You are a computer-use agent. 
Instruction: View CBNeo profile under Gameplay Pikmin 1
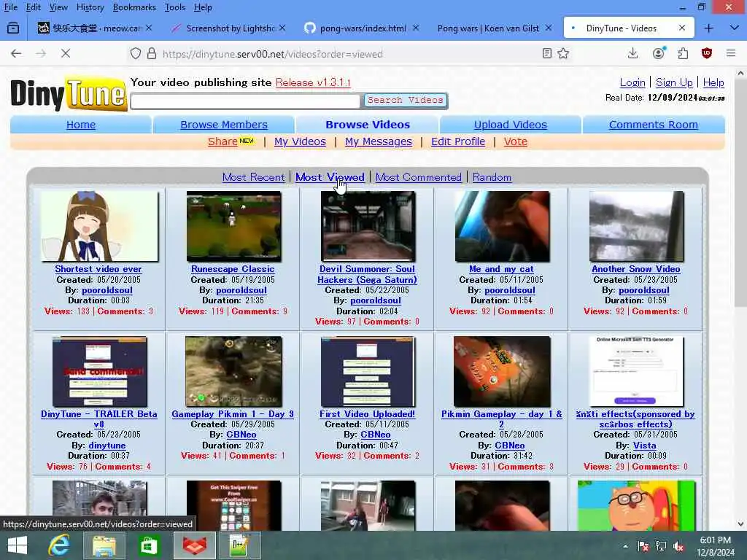tap(241, 435)
